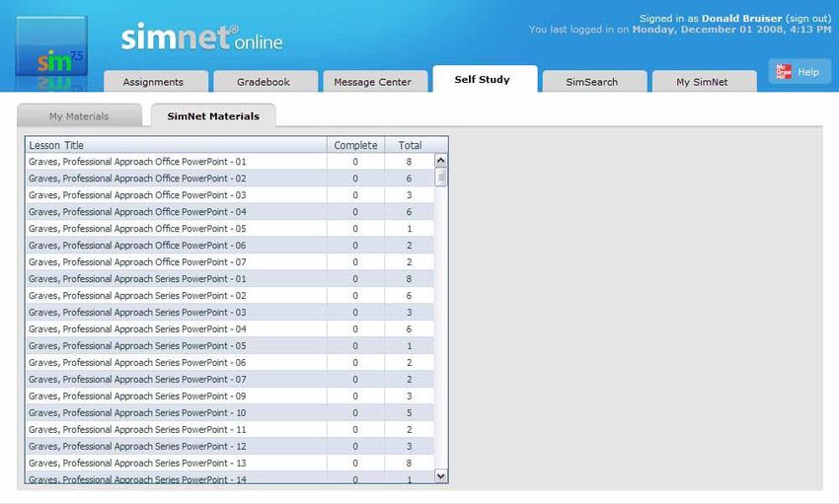Select lesson Series PowerPoint - 10
This screenshot has height=504, width=839.
pos(230,412)
